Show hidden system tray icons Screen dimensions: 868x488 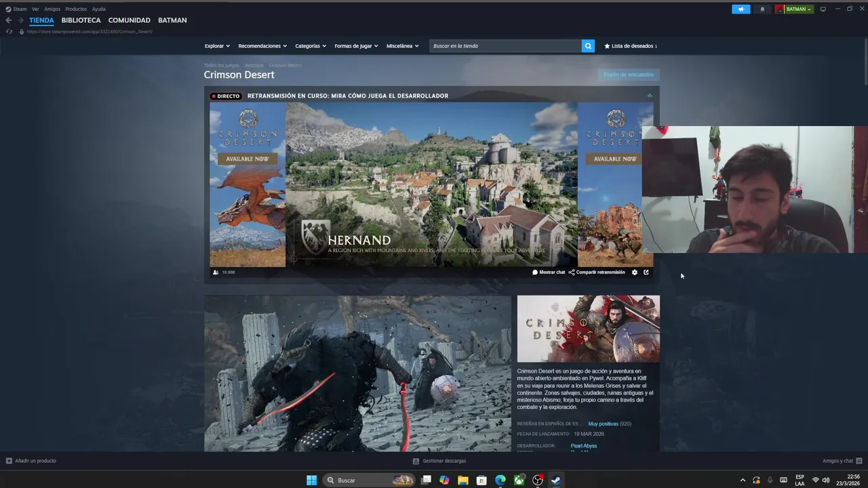743,480
